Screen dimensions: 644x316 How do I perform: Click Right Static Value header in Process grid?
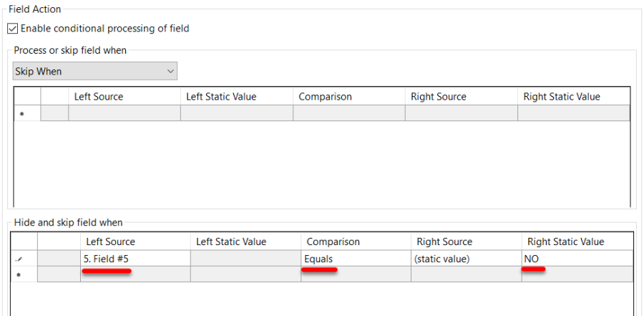(573, 97)
